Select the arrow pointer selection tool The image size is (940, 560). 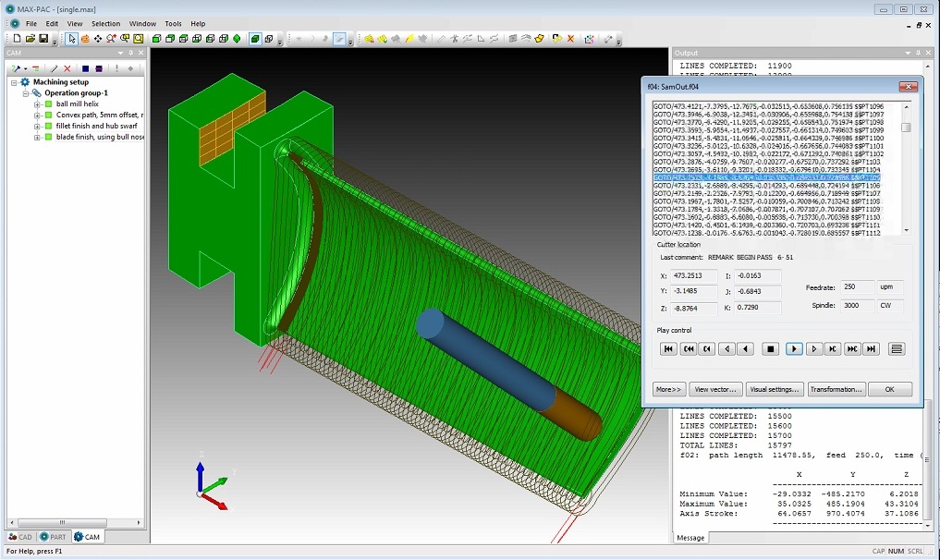click(x=72, y=39)
